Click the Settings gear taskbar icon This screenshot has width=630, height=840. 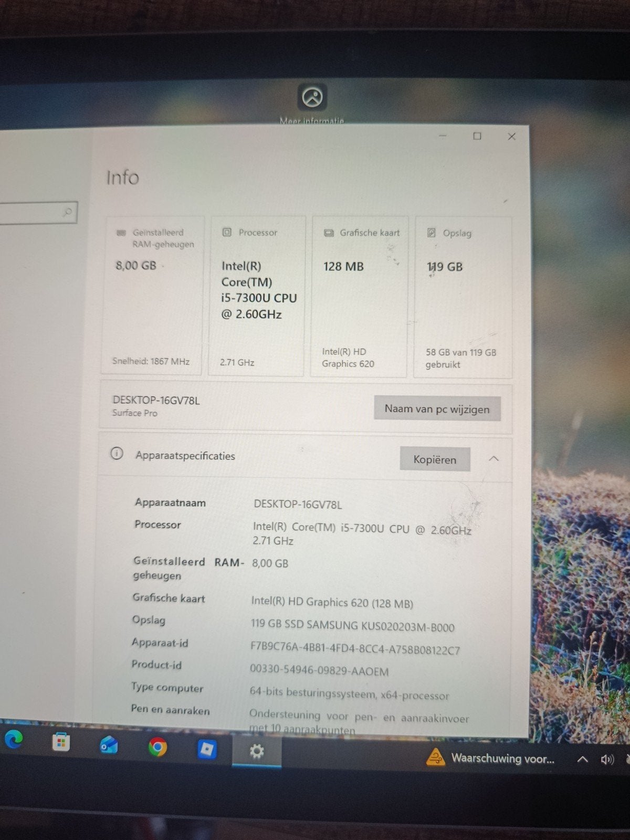click(257, 751)
